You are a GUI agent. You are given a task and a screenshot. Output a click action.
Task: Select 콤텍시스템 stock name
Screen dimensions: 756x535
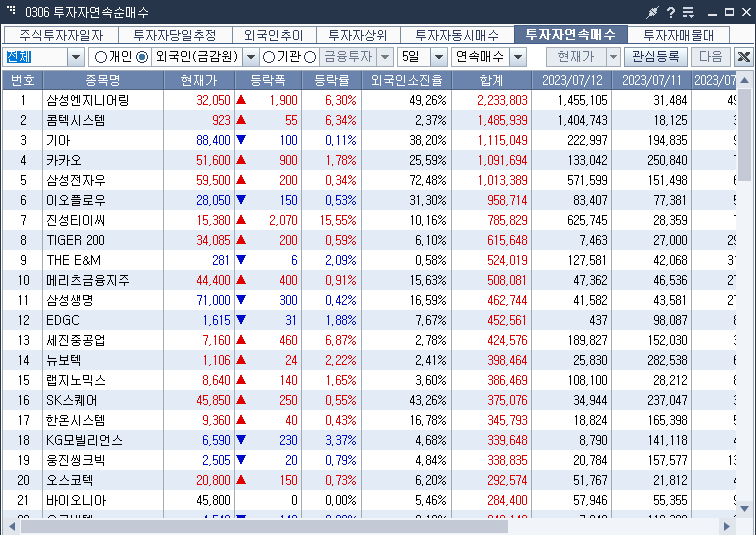(x=76, y=120)
